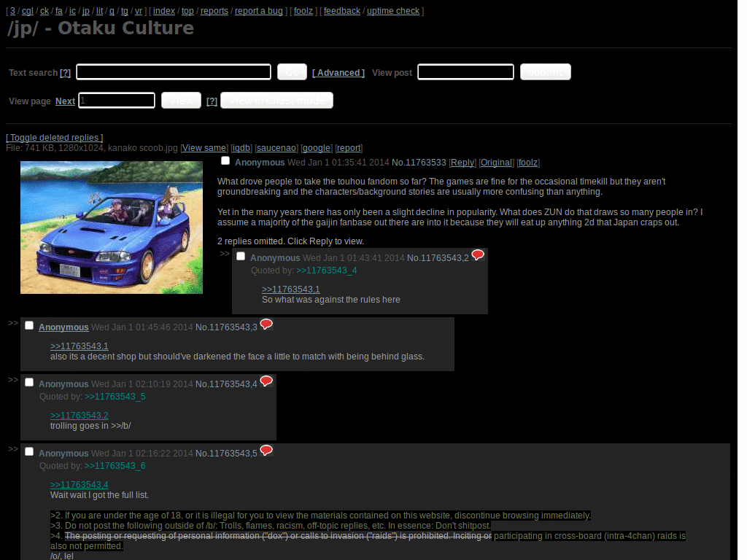Open the /fa/ board link

pos(59,11)
